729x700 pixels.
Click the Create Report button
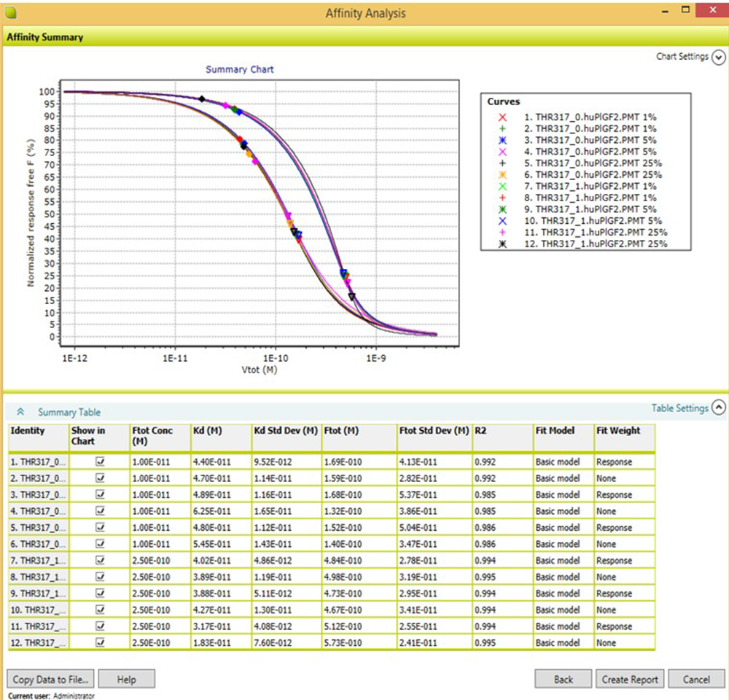tap(629, 679)
